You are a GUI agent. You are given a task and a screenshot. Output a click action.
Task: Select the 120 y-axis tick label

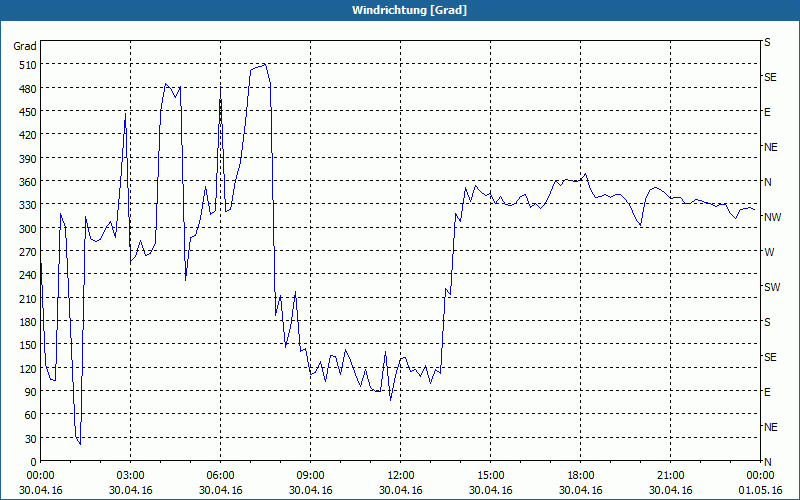[x=28, y=369]
